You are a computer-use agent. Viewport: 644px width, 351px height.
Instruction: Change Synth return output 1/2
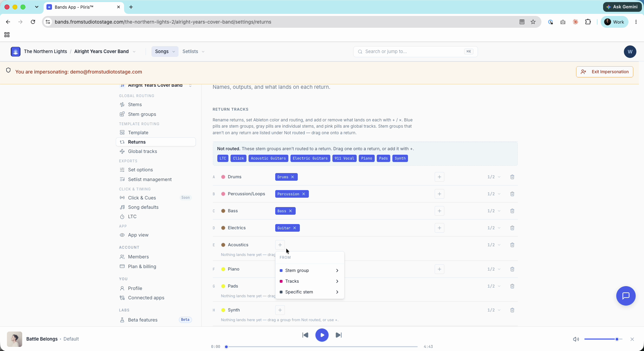(494, 310)
